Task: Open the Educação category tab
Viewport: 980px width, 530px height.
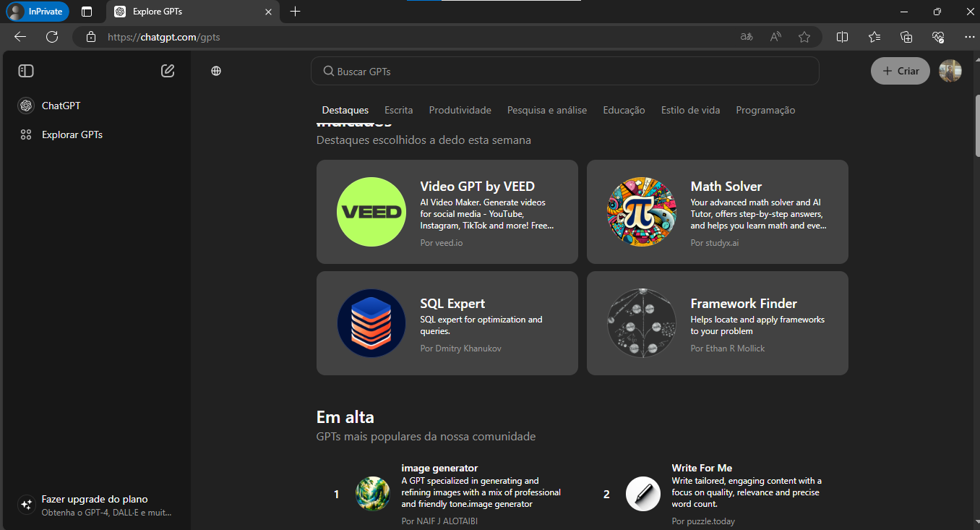Action: (624, 110)
